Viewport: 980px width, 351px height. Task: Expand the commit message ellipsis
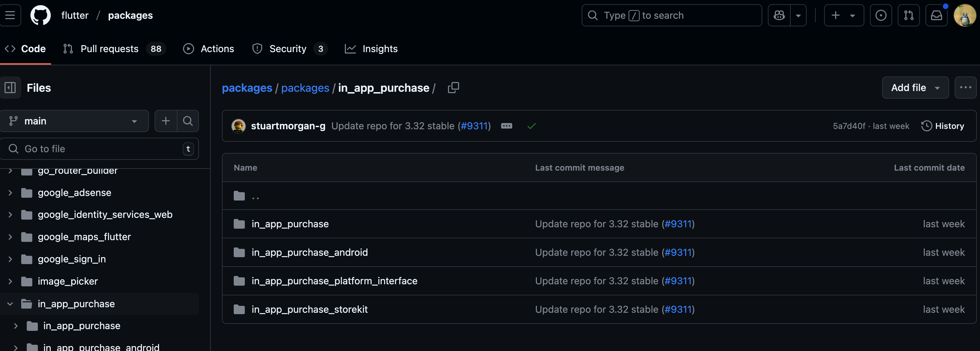tap(506, 126)
